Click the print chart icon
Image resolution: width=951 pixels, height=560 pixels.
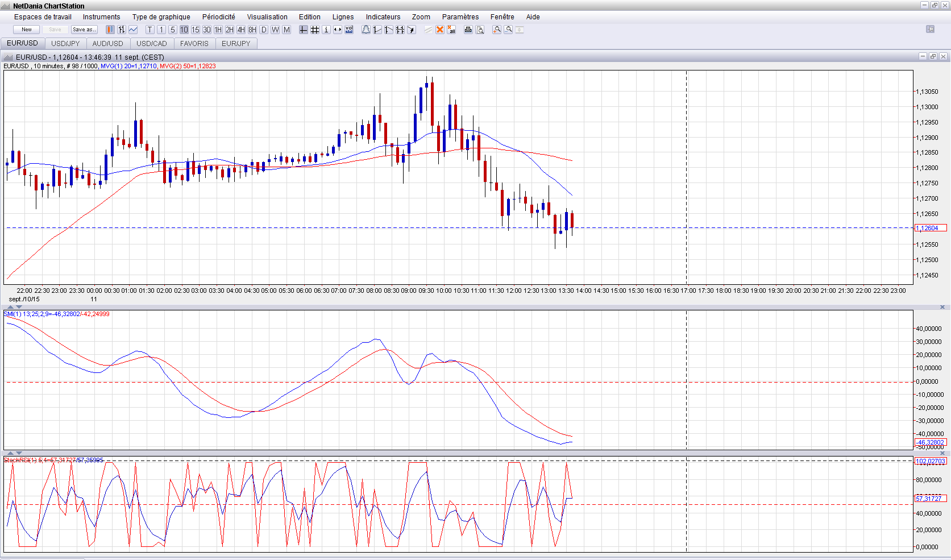[x=468, y=30]
